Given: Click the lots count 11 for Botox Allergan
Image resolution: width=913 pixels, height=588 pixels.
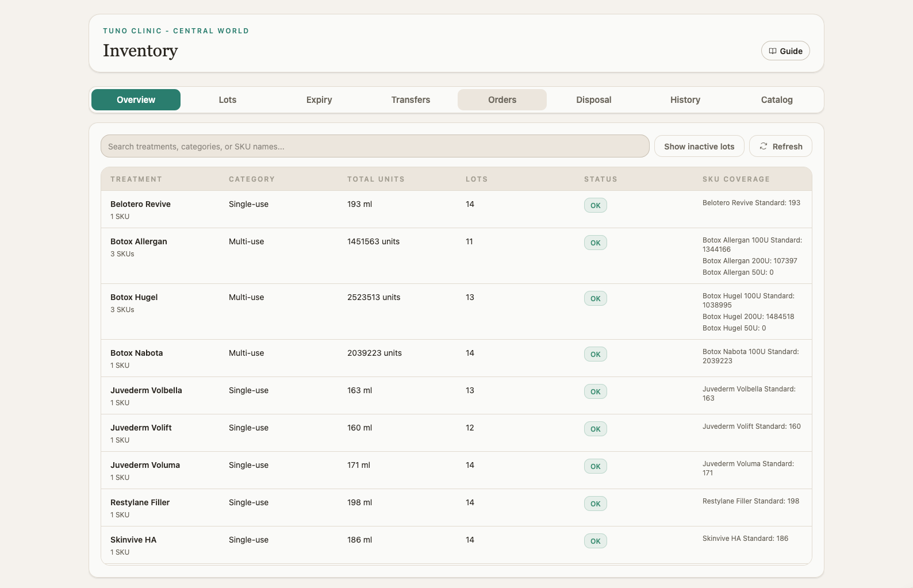Looking at the screenshot, I should (x=469, y=241).
